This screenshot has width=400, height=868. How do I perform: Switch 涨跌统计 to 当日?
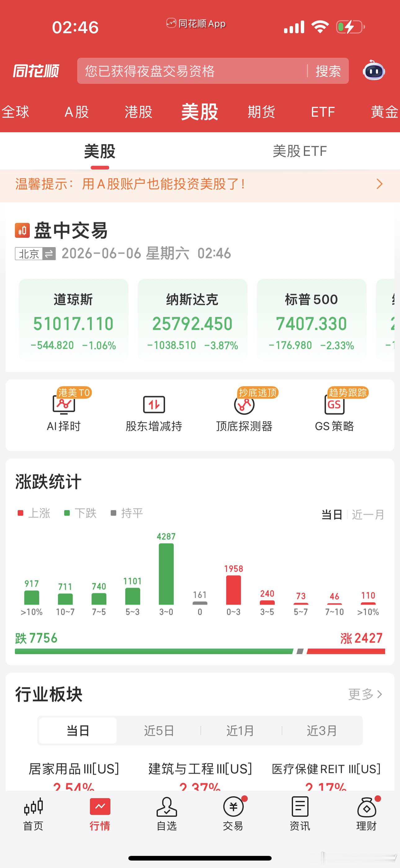point(332,514)
